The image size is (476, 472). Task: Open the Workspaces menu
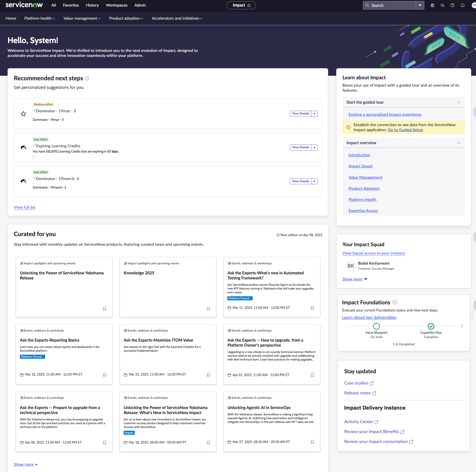click(x=117, y=5)
